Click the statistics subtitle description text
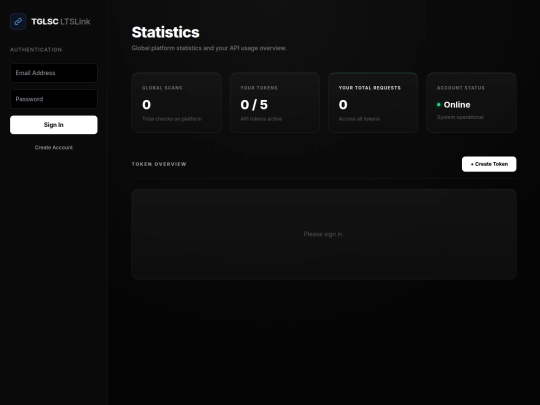Viewport: 540px width, 405px height. tap(209, 48)
